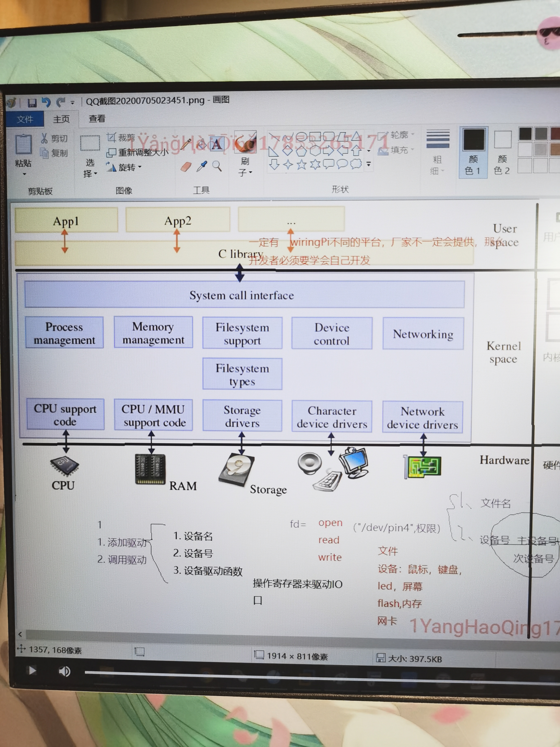Choose the four-point star shape

click(288, 165)
